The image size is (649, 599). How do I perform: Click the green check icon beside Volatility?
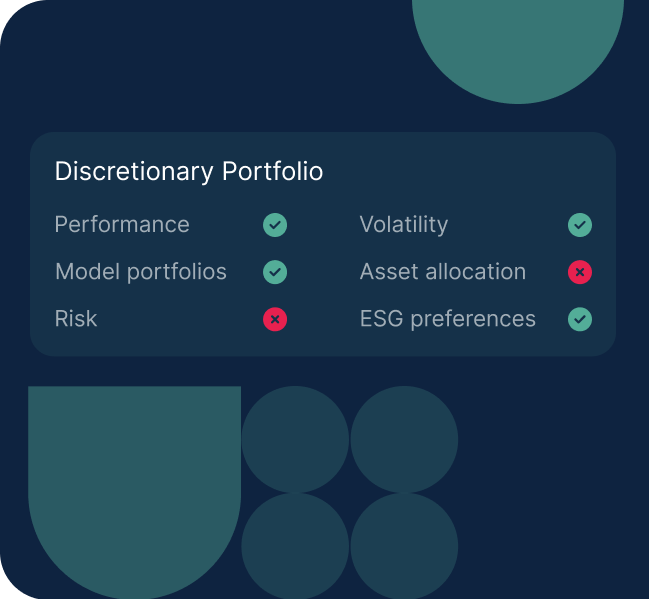(580, 225)
